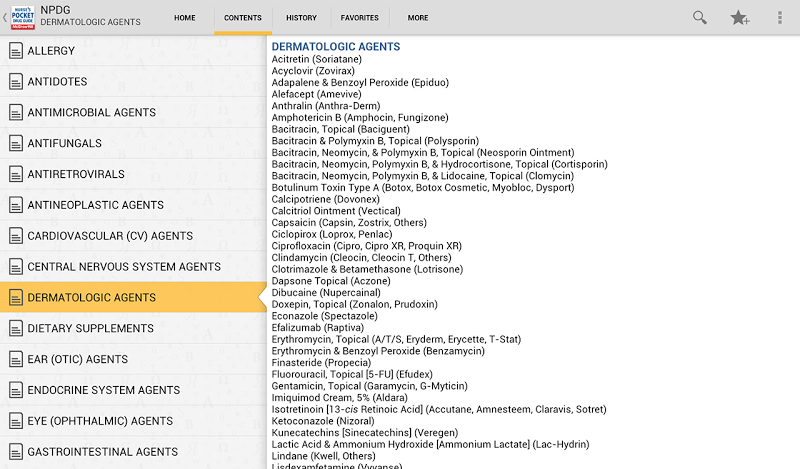This screenshot has height=469, width=800.
Task: Open the ANTIRETROVIRALS category
Action: tap(133, 174)
